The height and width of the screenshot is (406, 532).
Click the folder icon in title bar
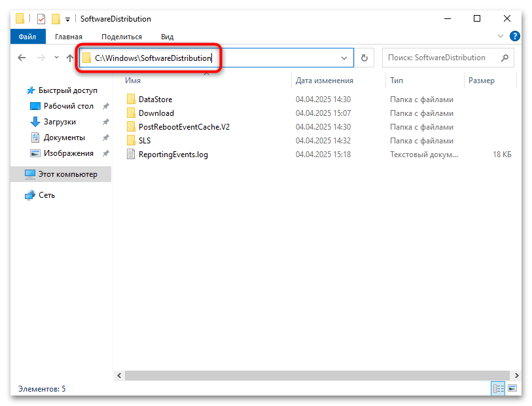pyautogui.click(x=20, y=19)
